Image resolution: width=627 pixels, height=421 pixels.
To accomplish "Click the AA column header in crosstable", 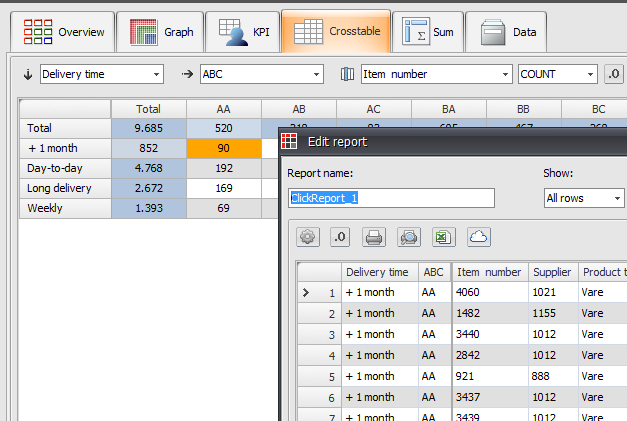I will point(224,109).
